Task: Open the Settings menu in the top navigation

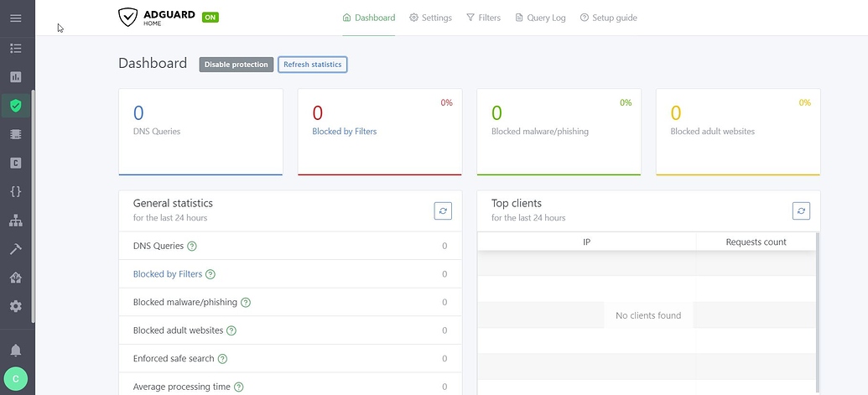Action: click(430, 18)
